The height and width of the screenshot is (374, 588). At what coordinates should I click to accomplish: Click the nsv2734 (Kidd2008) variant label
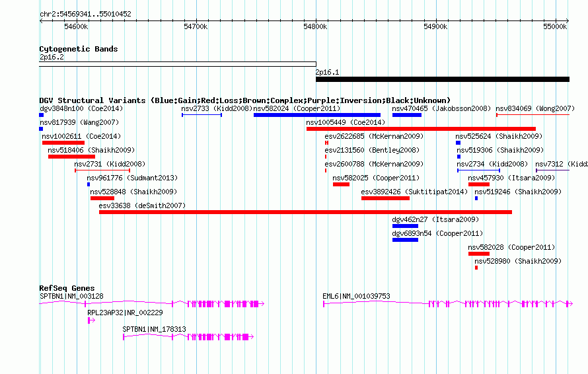[492, 164]
